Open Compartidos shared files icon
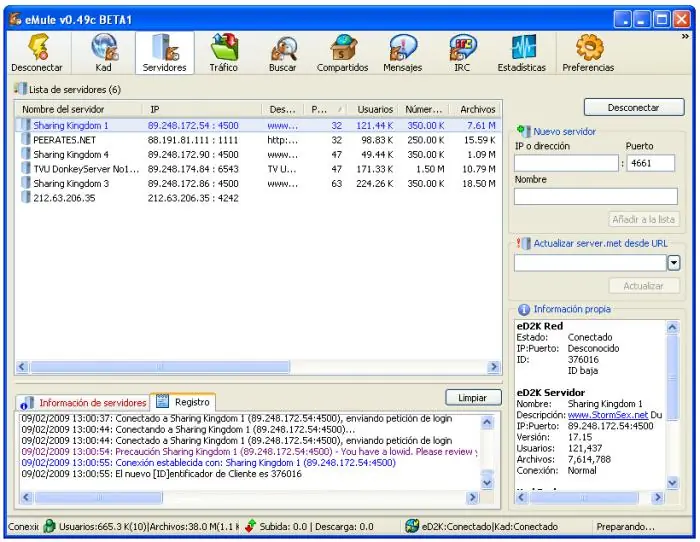 (x=342, y=53)
